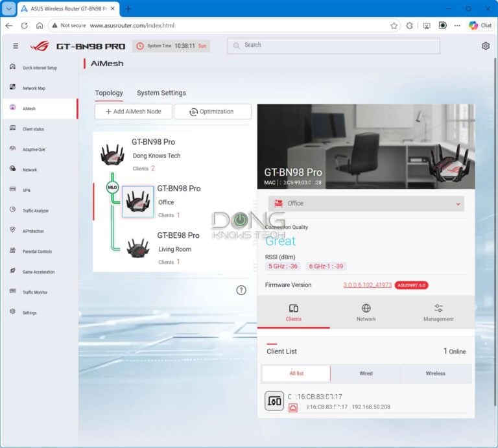Click the browser home icon

click(40, 26)
